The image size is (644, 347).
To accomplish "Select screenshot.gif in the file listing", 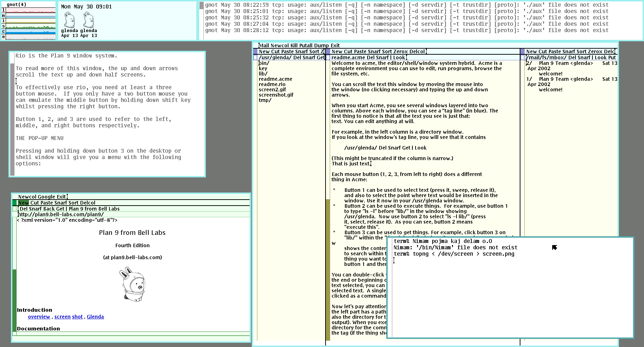I will point(276,95).
